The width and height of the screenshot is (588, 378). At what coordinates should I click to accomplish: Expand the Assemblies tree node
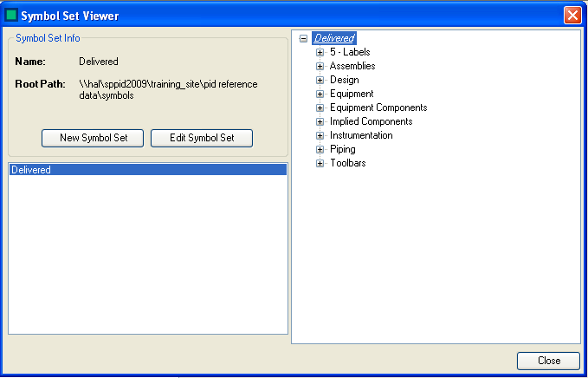(x=320, y=66)
